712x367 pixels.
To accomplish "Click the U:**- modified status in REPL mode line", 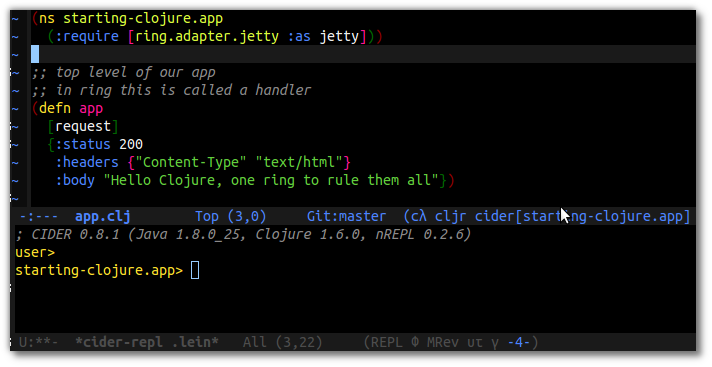I will [39, 342].
